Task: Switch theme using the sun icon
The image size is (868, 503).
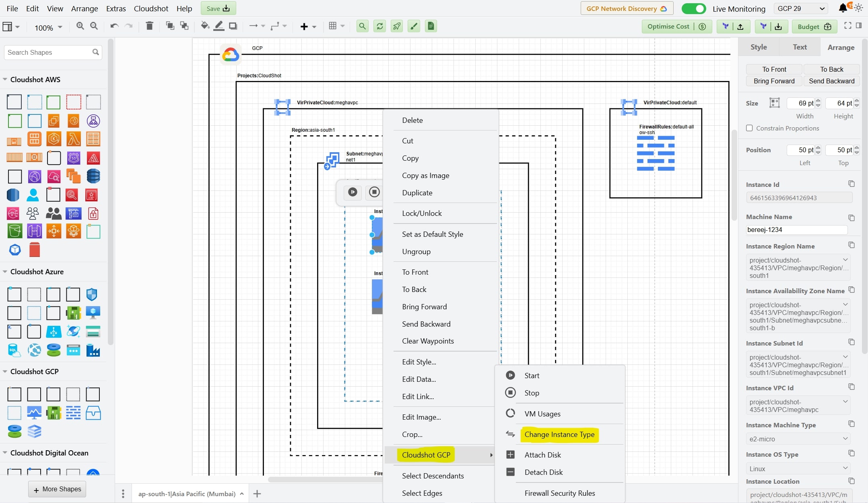Action: tap(859, 8)
